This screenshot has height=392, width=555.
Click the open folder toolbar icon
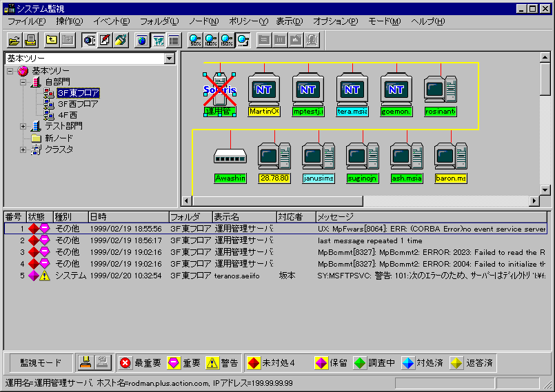pos(14,41)
